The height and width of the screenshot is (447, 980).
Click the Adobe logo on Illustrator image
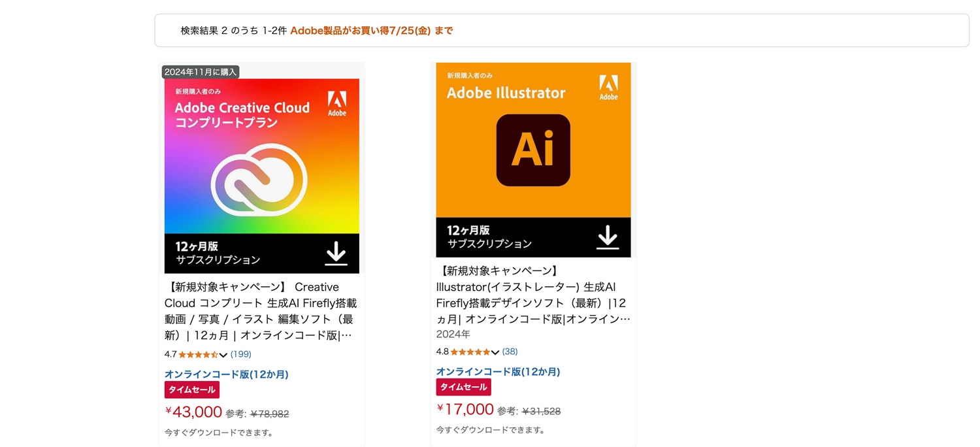coord(609,88)
